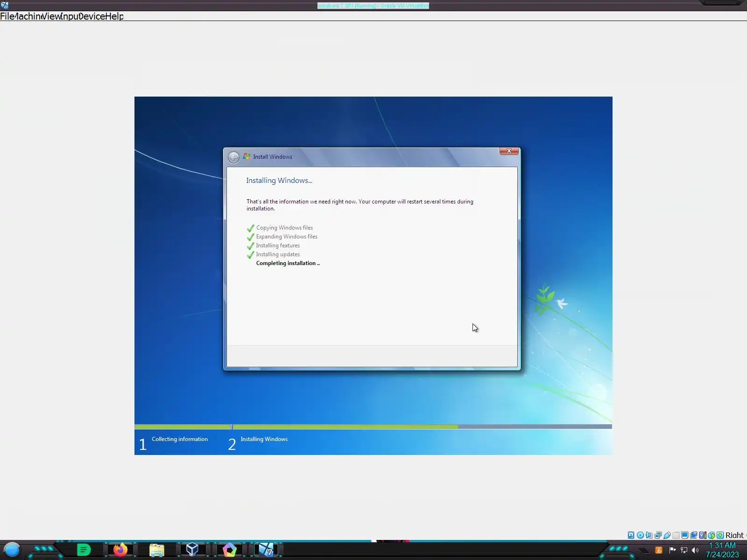Click the "Installing features" step text
Viewport: 747px width, 560px height.
tap(278, 245)
